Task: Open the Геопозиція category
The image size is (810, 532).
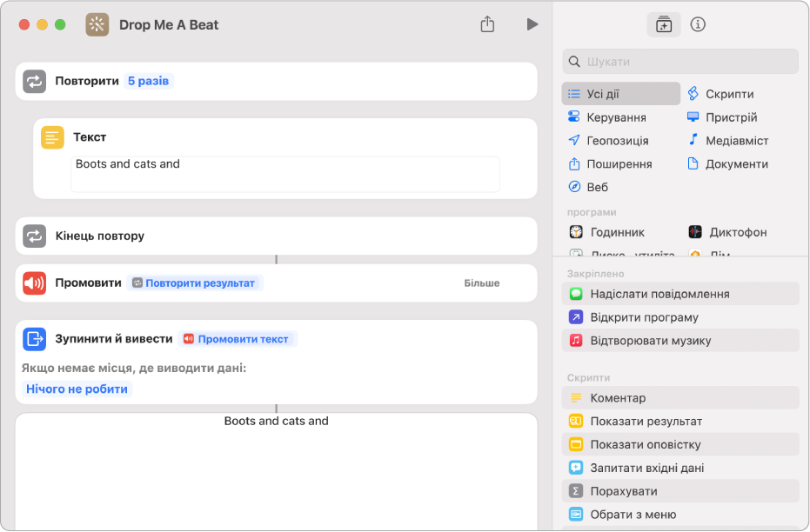Action: click(x=608, y=140)
